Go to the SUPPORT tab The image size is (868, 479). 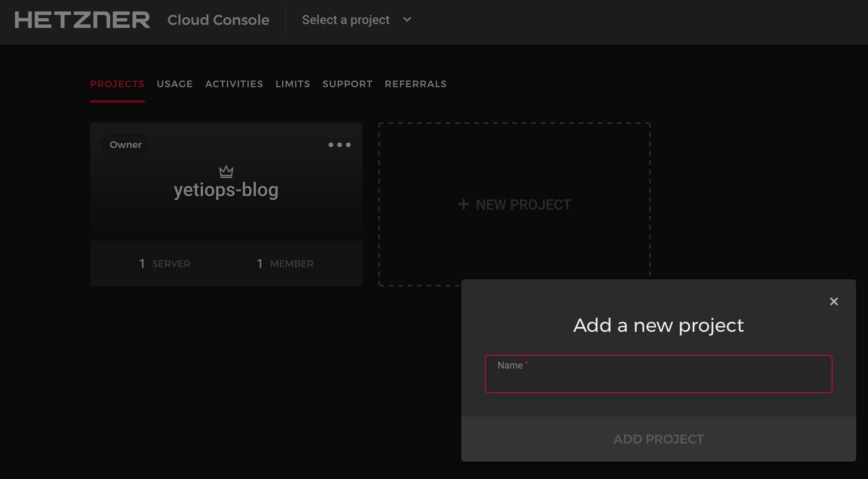pyautogui.click(x=347, y=84)
